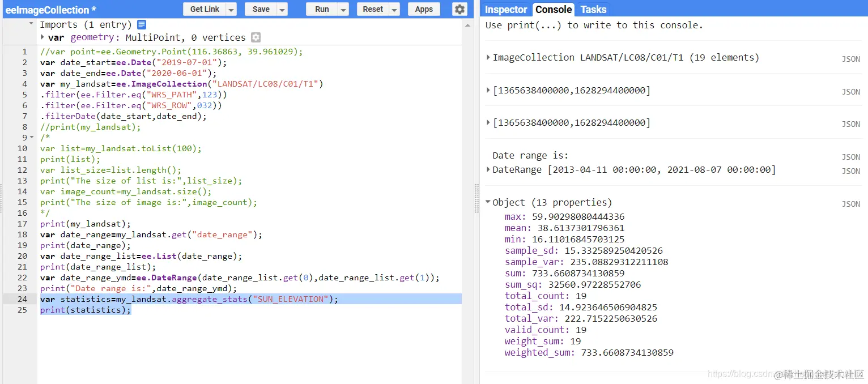The image size is (868, 384).
Task: Click the 'total_var' property row
Action: [x=581, y=318]
